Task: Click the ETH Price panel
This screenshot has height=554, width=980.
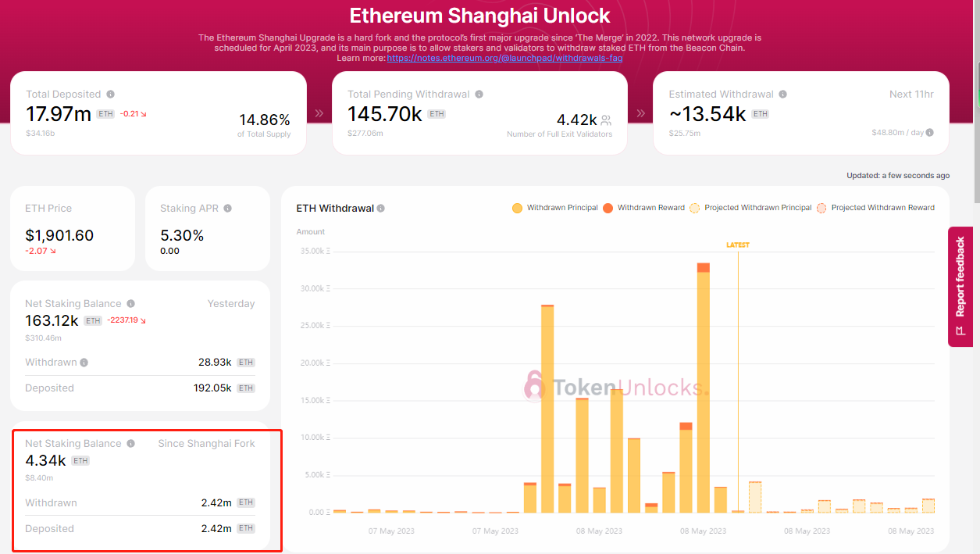Action: coord(73,229)
